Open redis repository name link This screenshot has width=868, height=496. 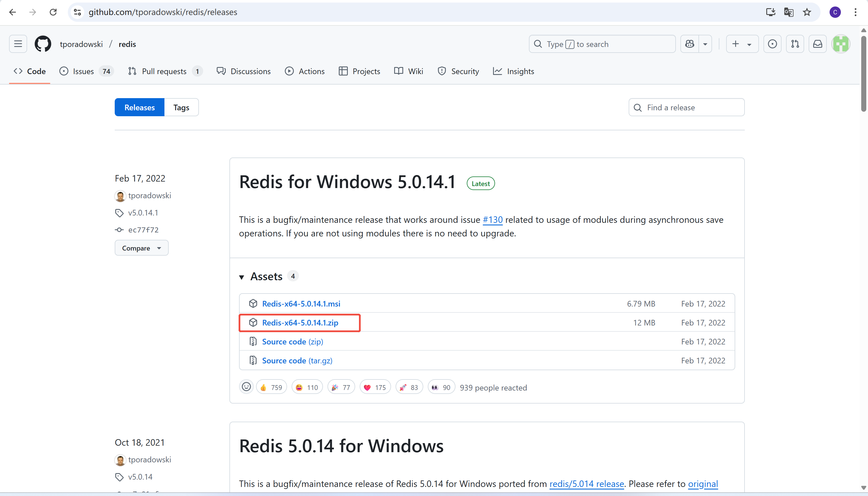click(127, 44)
